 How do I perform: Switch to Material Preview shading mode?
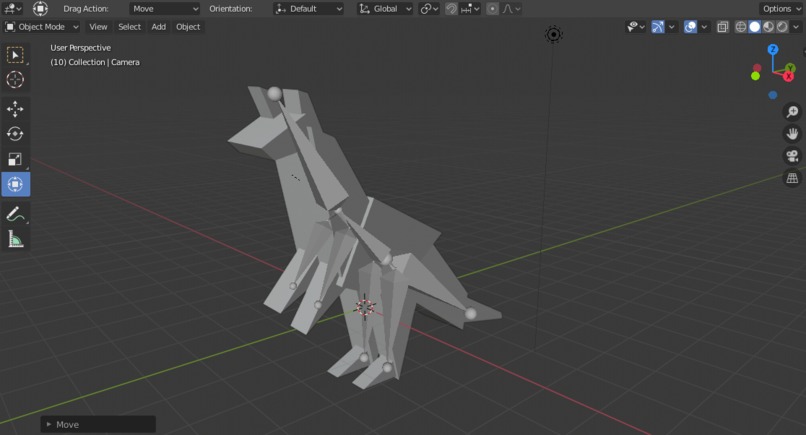(768, 27)
